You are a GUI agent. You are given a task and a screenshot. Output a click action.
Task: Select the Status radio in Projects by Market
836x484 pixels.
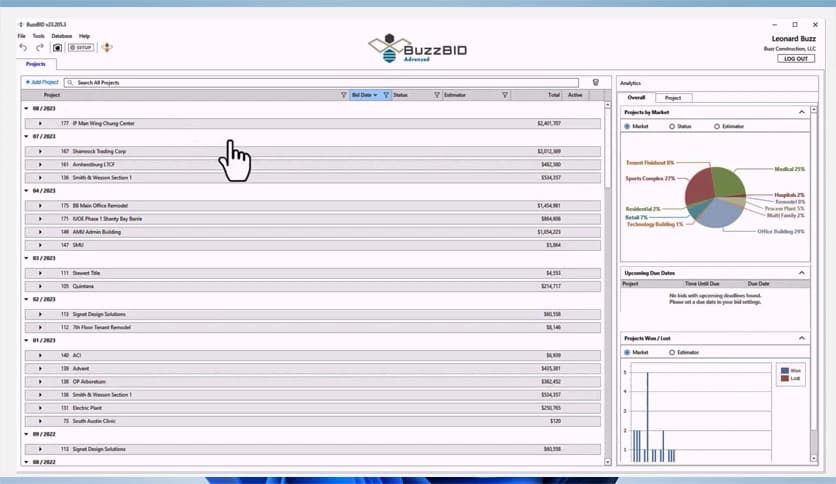(672, 126)
